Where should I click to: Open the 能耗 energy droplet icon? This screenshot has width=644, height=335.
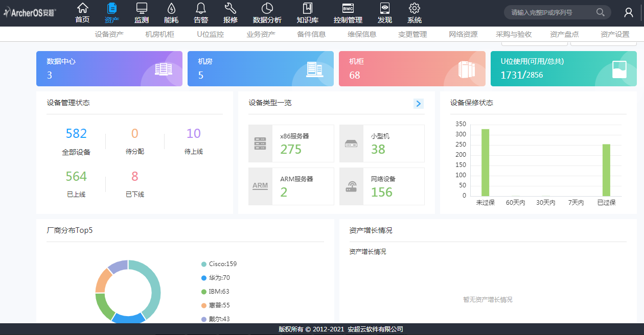click(x=171, y=8)
